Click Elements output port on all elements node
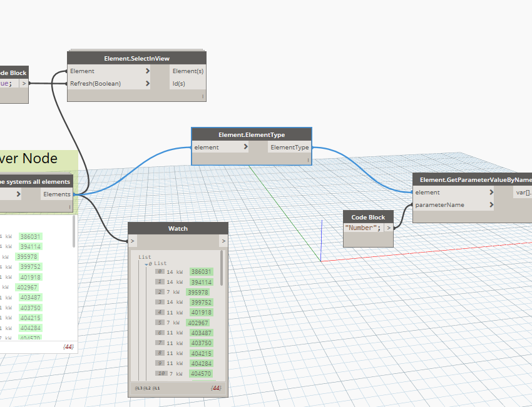The height and width of the screenshot is (407, 532). click(x=57, y=194)
